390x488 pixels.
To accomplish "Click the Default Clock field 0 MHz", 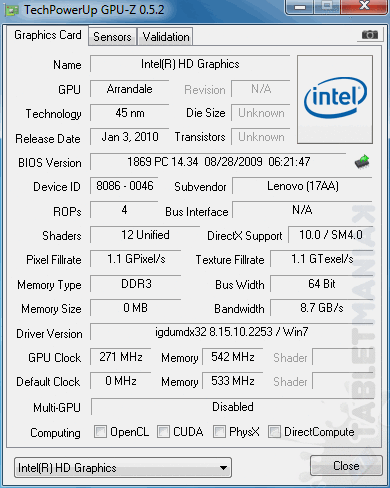I will [x=121, y=381].
